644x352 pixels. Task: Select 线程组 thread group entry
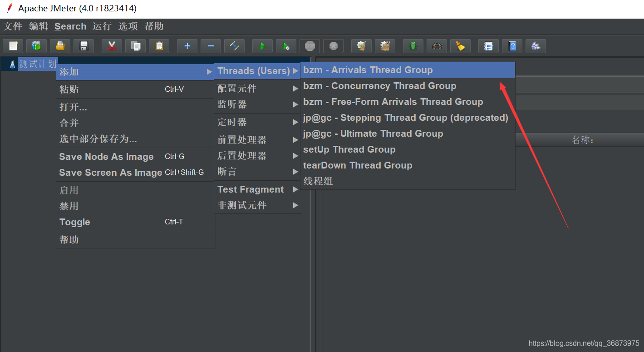[408, 181]
